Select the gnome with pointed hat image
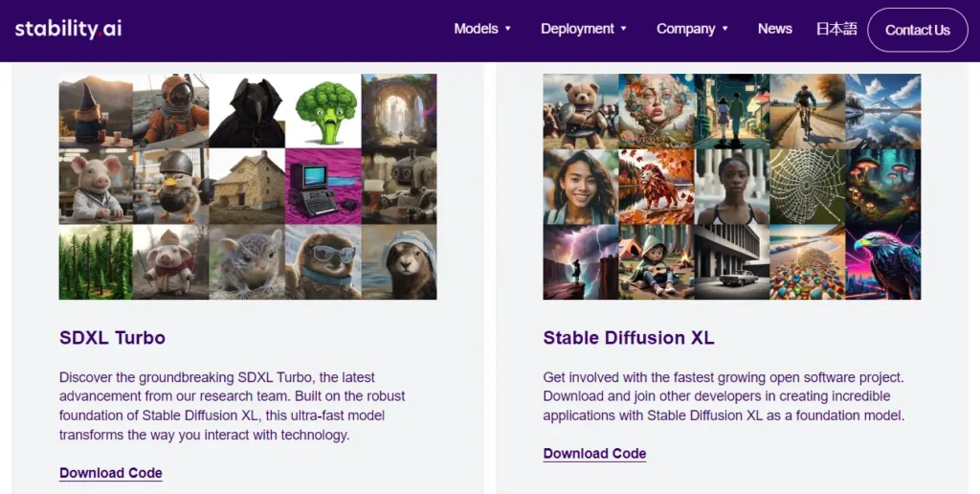The image size is (980, 494). click(x=96, y=111)
